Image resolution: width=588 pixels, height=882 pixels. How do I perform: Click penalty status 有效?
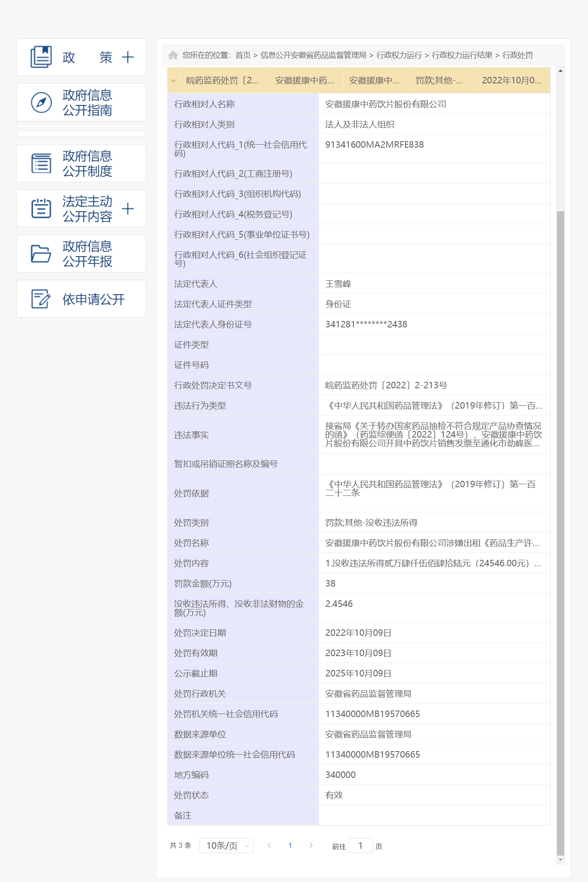[334, 795]
